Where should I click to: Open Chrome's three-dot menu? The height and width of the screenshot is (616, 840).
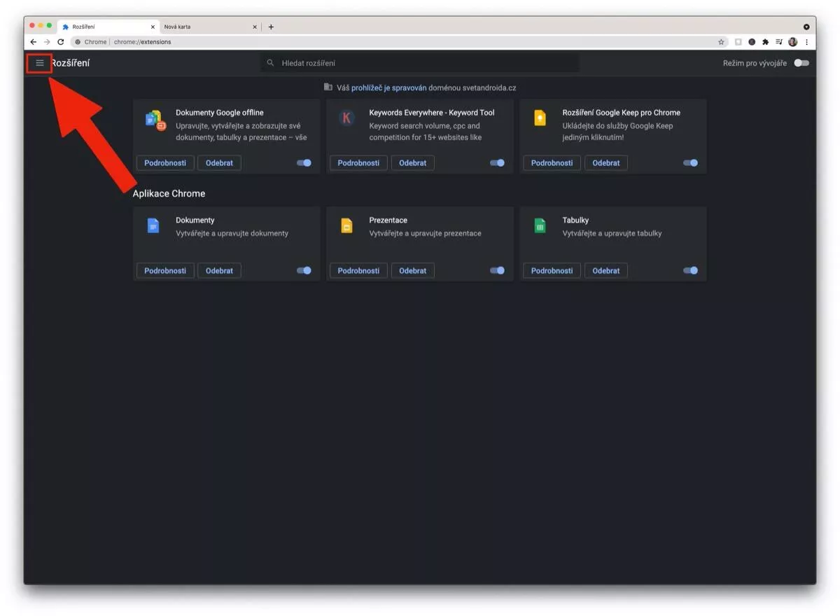click(x=806, y=42)
